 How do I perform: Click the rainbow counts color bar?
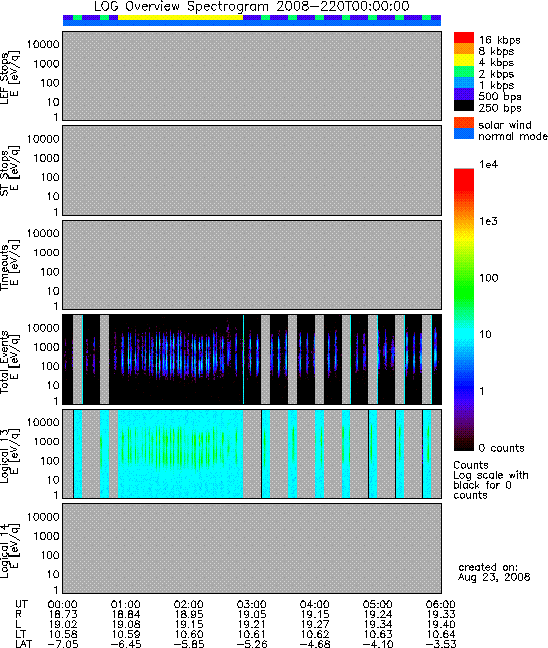click(464, 310)
